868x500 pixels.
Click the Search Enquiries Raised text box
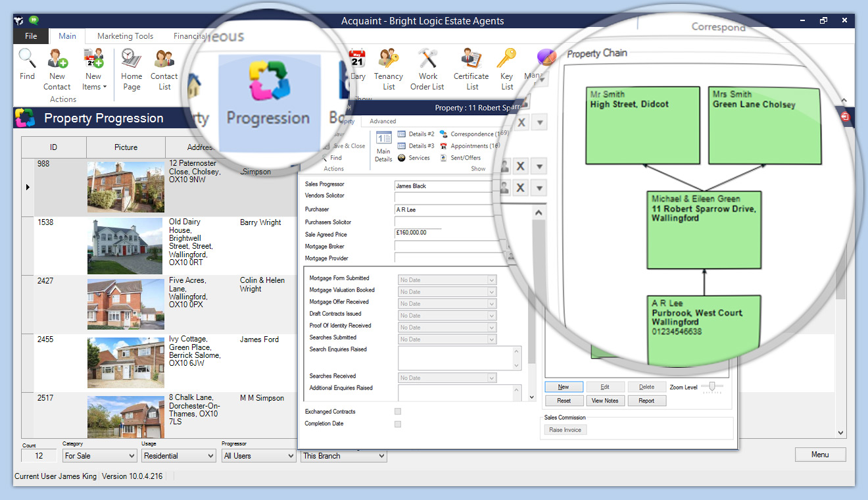[x=460, y=358]
